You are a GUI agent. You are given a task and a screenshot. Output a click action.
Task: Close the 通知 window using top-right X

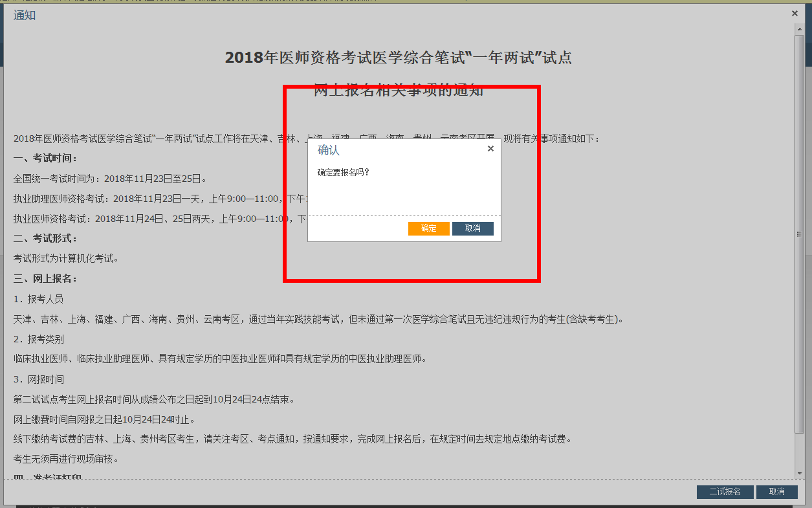795,14
